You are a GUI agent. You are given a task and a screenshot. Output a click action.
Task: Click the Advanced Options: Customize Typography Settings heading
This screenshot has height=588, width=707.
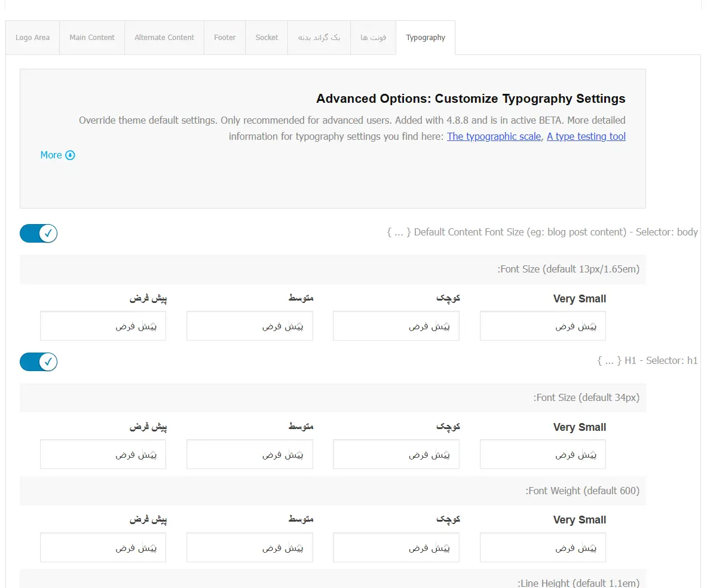pos(471,99)
